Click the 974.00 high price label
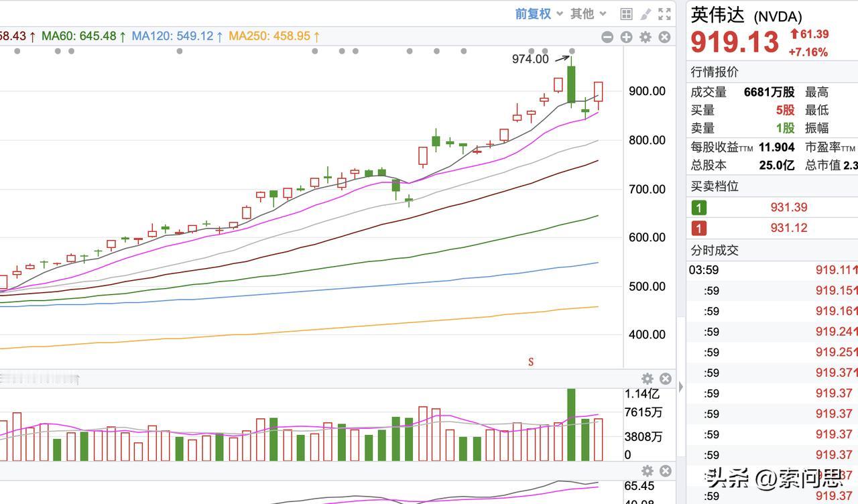858x504 pixels. [530, 59]
